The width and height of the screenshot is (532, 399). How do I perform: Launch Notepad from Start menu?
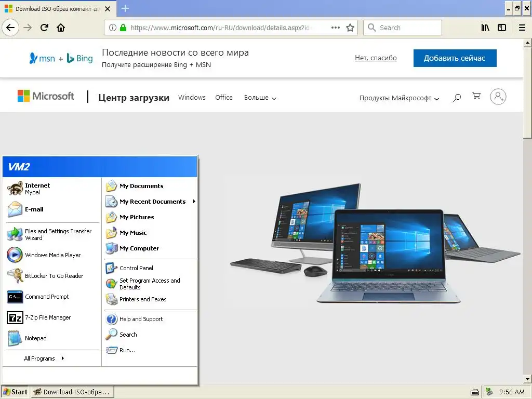pos(52,338)
